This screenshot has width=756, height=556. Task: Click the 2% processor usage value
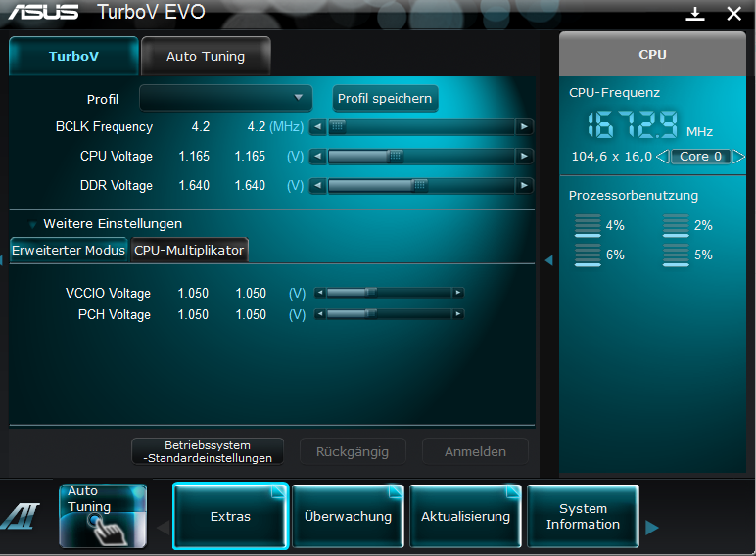click(703, 225)
